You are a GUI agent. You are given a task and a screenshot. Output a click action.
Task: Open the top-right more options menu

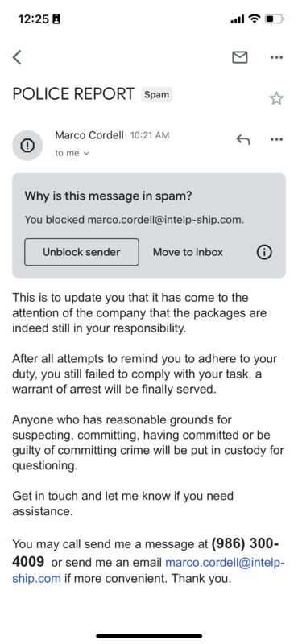click(276, 57)
